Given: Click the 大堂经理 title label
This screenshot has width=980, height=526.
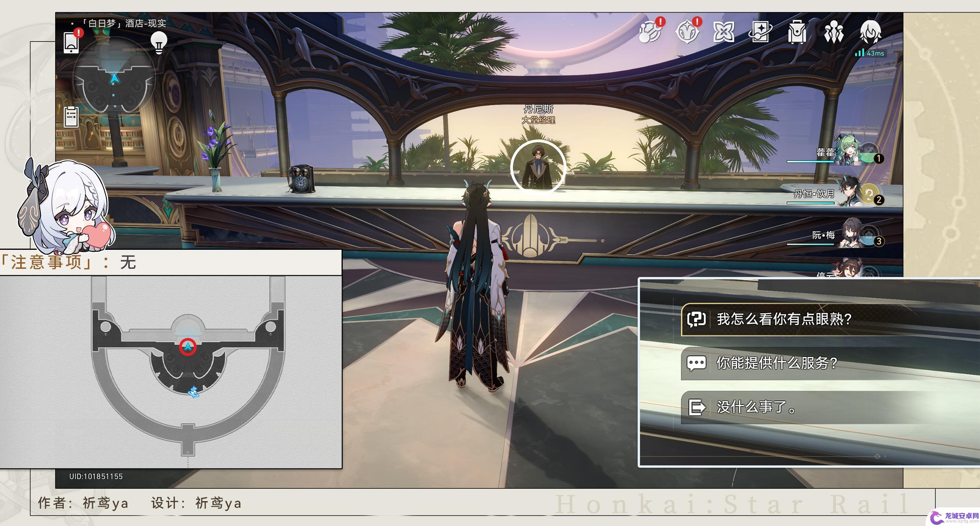Looking at the screenshot, I should [x=538, y=120].
